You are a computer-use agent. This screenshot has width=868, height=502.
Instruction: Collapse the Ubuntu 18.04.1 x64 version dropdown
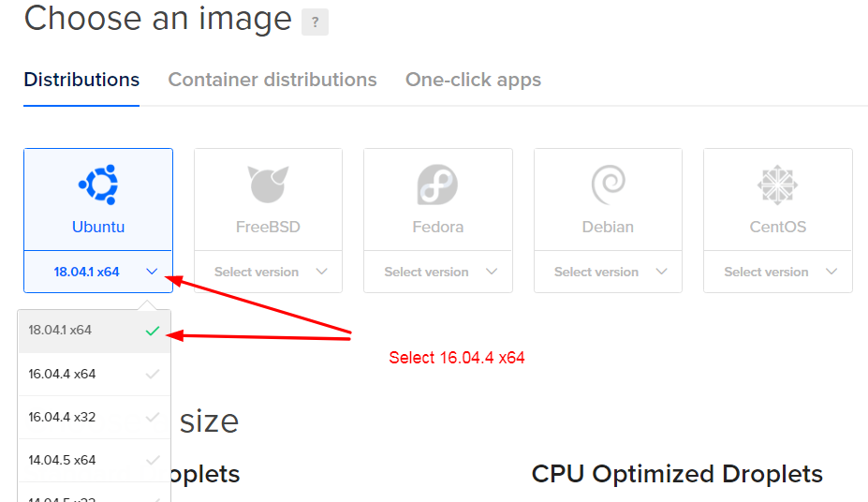tap(152, 272)
